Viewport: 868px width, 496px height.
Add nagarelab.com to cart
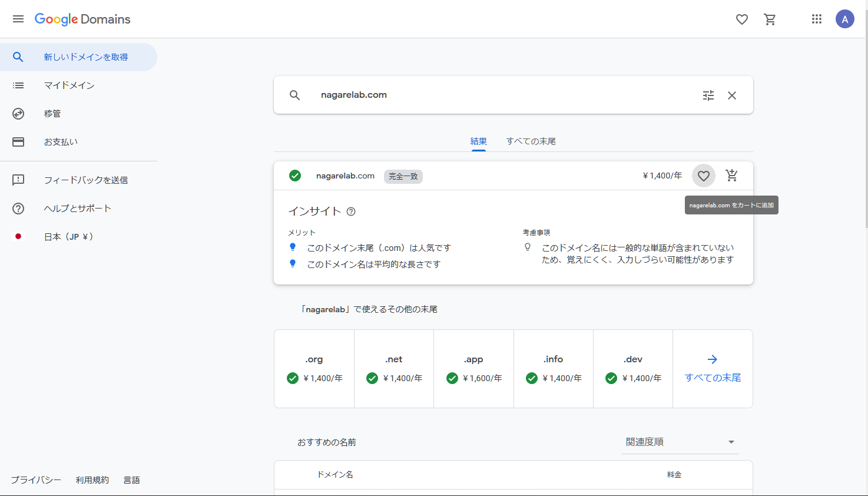click(732, 175)
